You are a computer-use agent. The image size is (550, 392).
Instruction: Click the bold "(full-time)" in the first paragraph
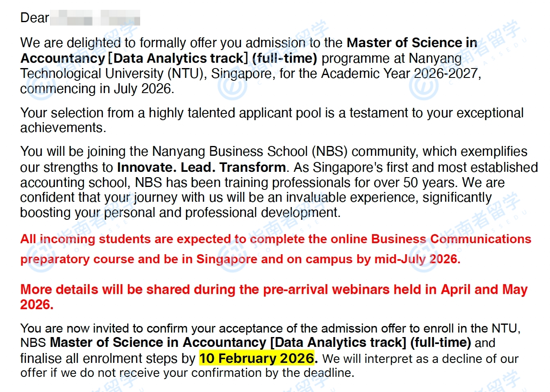[284, 58]
